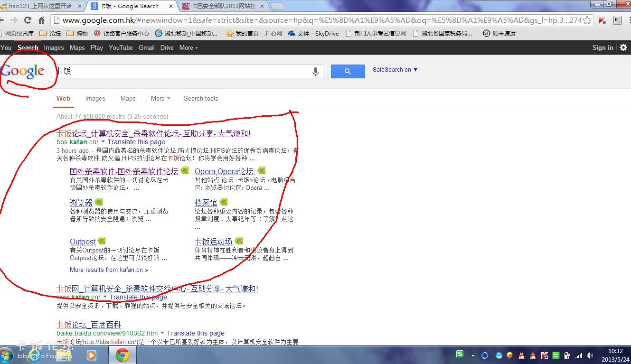Open Windows Start button
This screenshot has width=631, height=364.
click(6, 355)
